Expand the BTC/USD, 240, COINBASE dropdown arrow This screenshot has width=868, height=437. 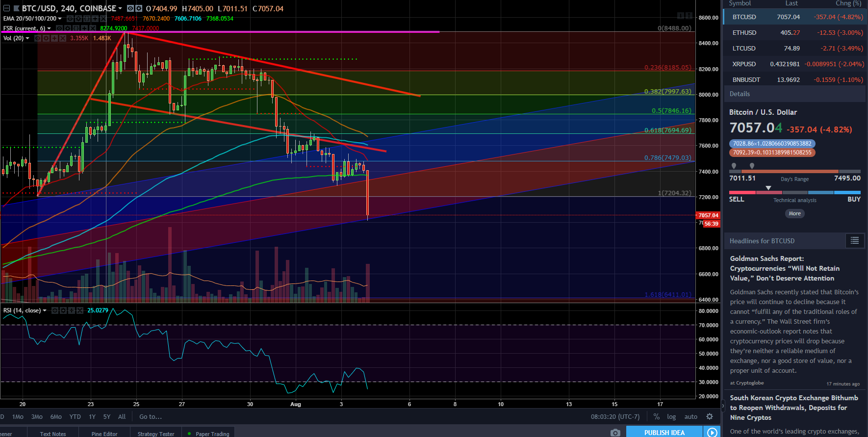[120, 8]
